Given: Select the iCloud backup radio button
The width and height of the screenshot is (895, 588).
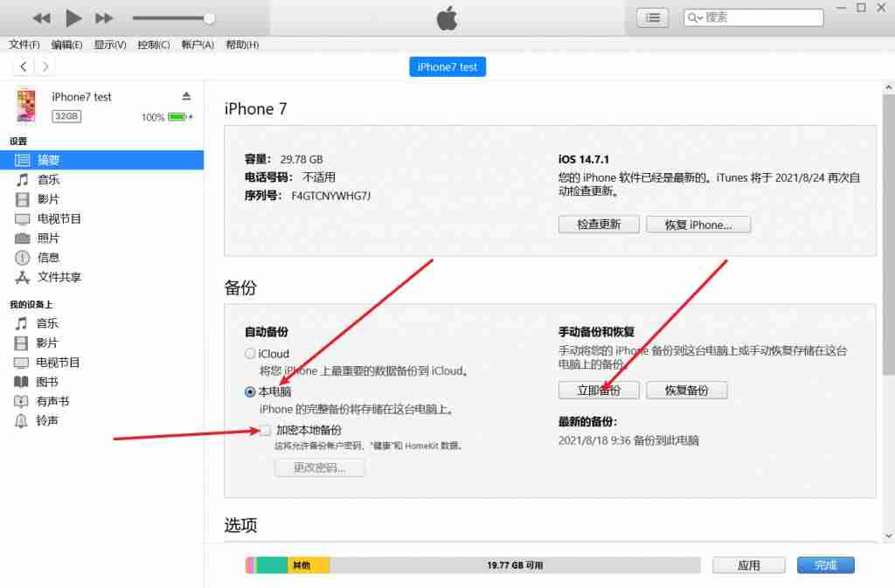Looking at the screenshot, I should tap(249, 354).
